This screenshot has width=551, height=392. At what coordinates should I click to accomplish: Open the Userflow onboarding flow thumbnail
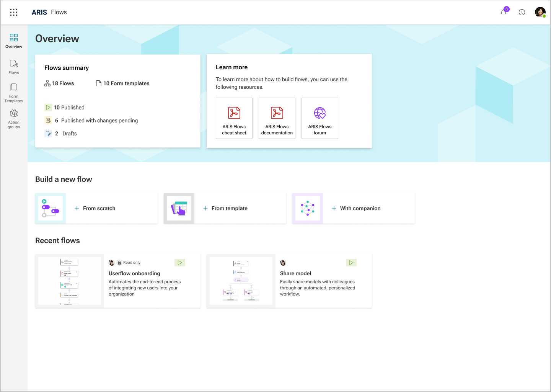tap(70, 281)
